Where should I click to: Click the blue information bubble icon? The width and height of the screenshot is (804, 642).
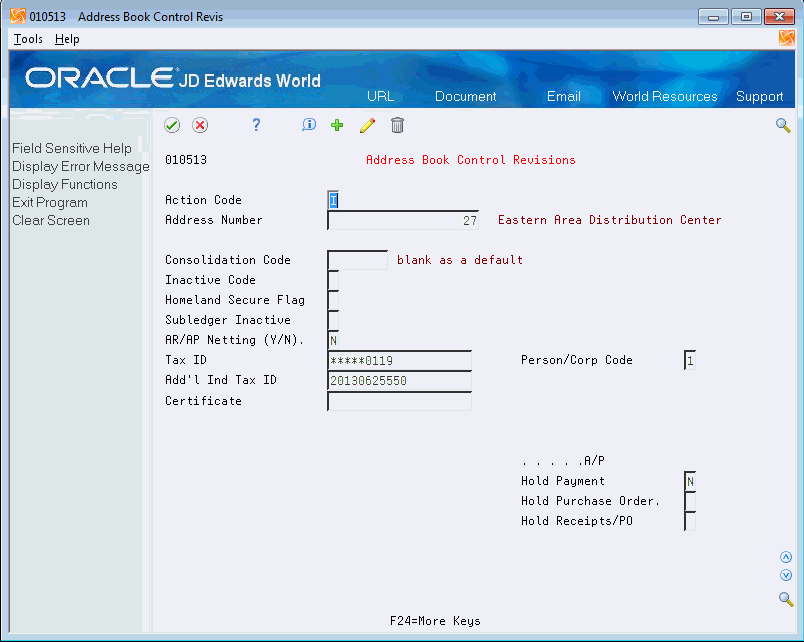[309, 125]
